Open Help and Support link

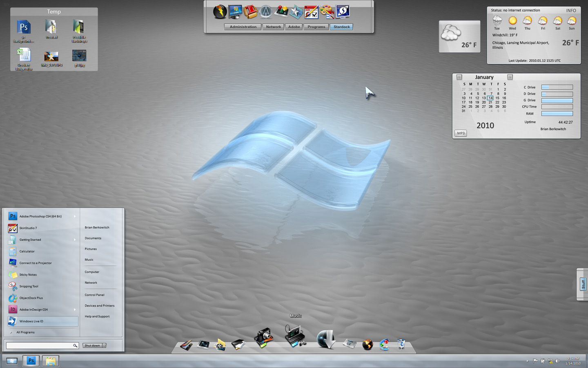click(97, 316)
